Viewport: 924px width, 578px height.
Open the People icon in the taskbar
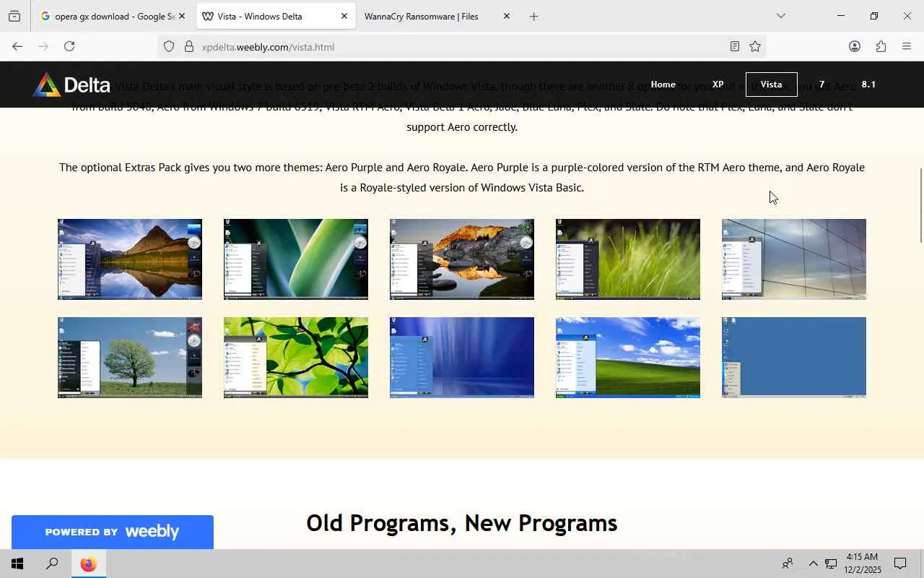[x=788, y=564]
